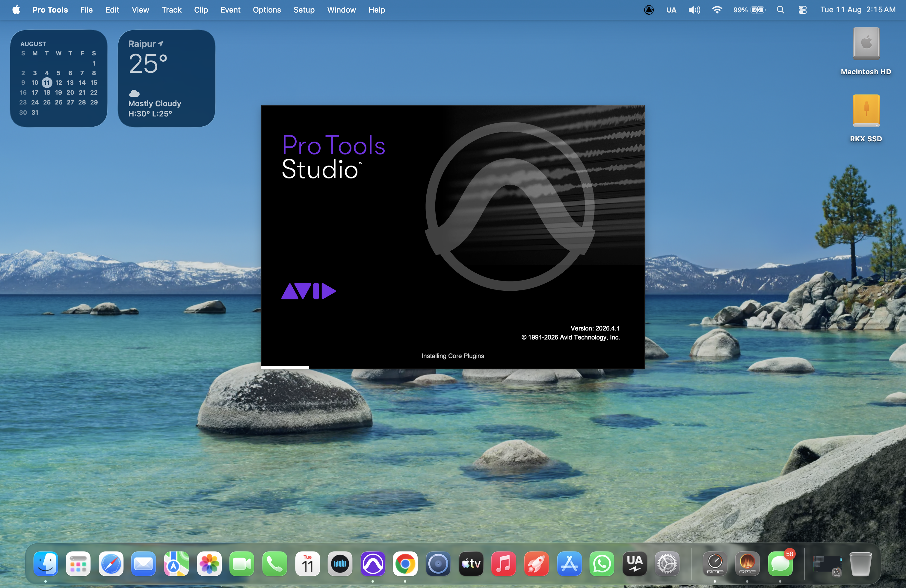Image resolution: width=906 pixels, height=588 pixels.
Task: Open Spotlight search from menu bar
Action: (x=780, y=10)
